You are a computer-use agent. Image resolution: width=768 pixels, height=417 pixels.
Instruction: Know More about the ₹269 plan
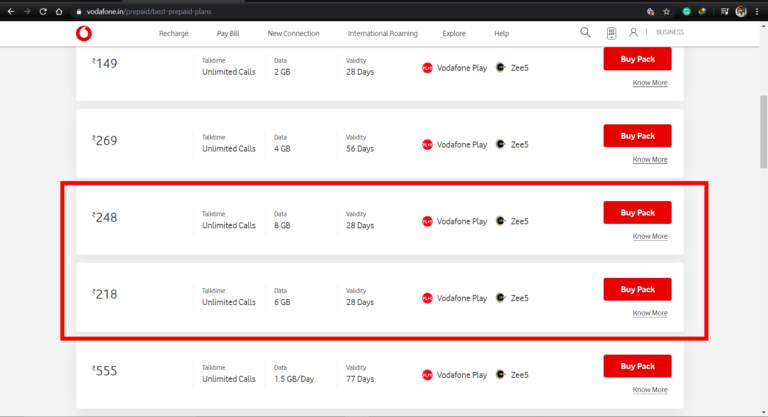(x=650, y=160)
